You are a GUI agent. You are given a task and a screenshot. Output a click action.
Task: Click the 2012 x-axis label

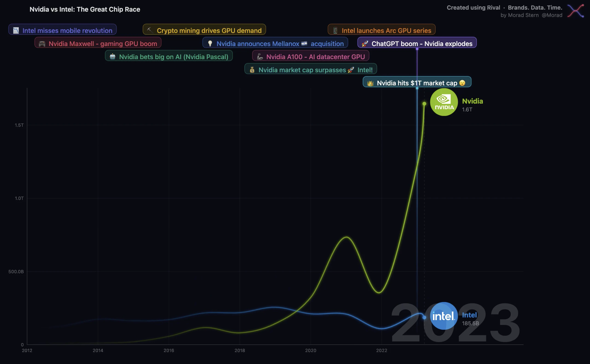pos(27,350)
